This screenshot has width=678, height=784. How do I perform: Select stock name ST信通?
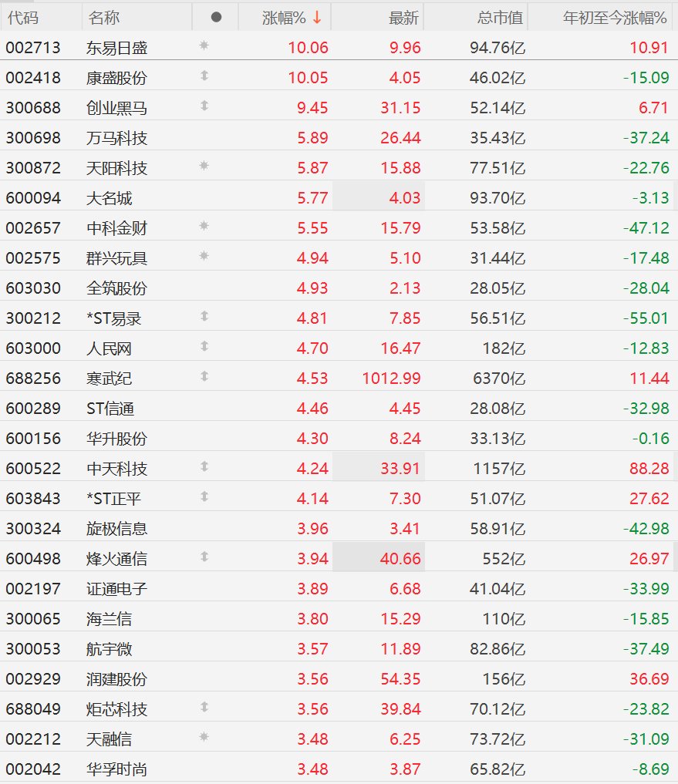[x=110, y=409]
